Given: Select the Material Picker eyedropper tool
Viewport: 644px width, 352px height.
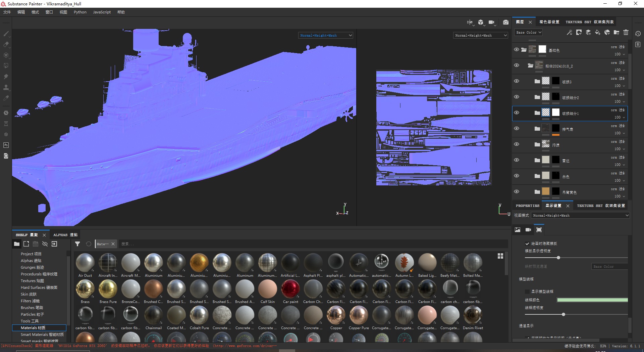Looking at the screenshot, I should pos(6,98).
